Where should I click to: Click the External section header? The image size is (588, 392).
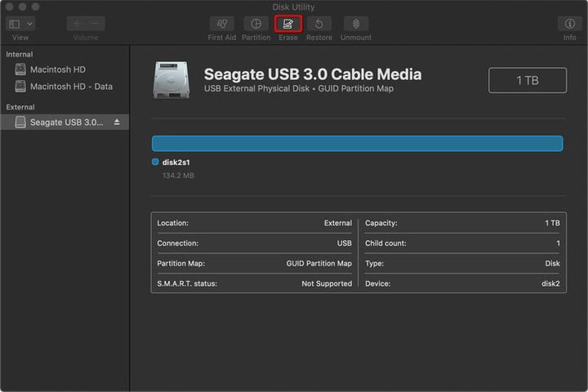tap(20, 107)
